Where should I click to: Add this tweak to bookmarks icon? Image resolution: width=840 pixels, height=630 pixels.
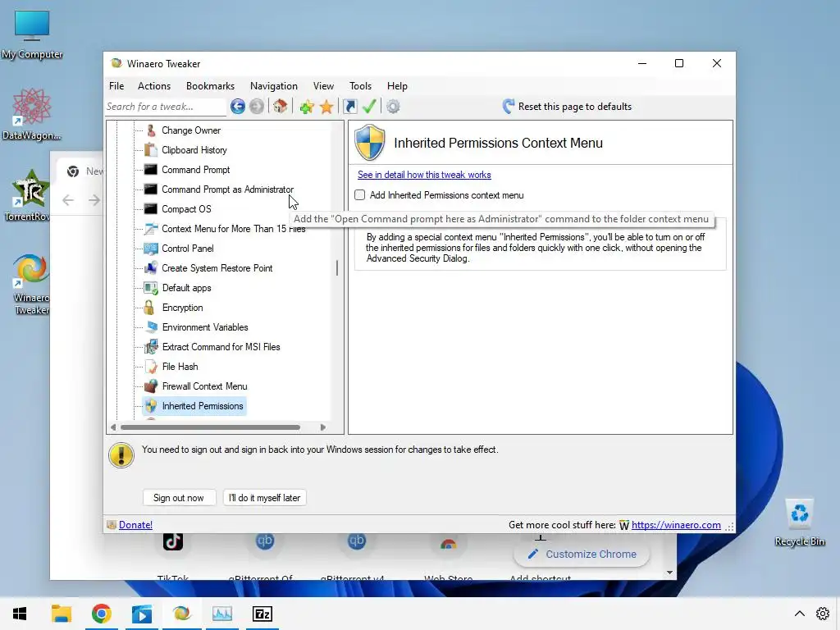coord(307,107)
